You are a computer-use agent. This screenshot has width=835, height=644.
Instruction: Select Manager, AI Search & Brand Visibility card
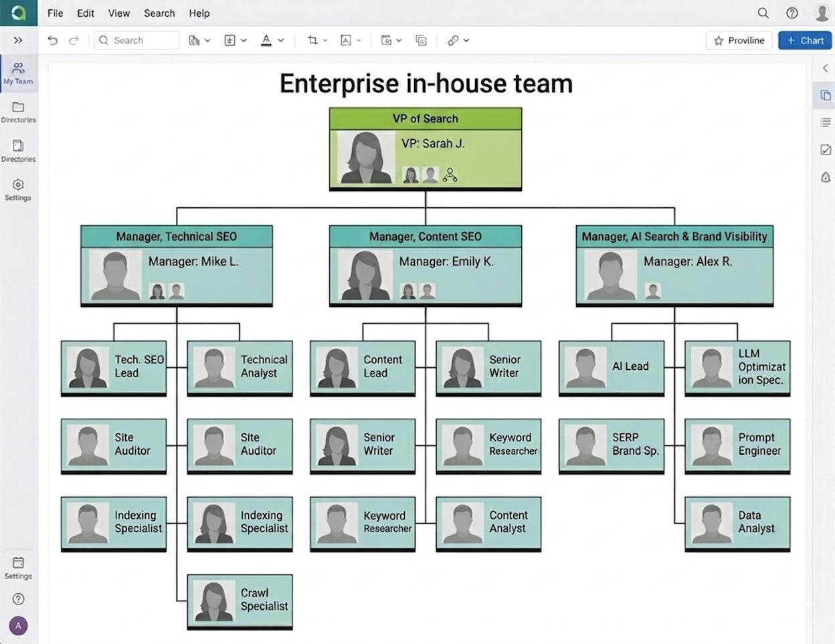[x=674, y=266]
